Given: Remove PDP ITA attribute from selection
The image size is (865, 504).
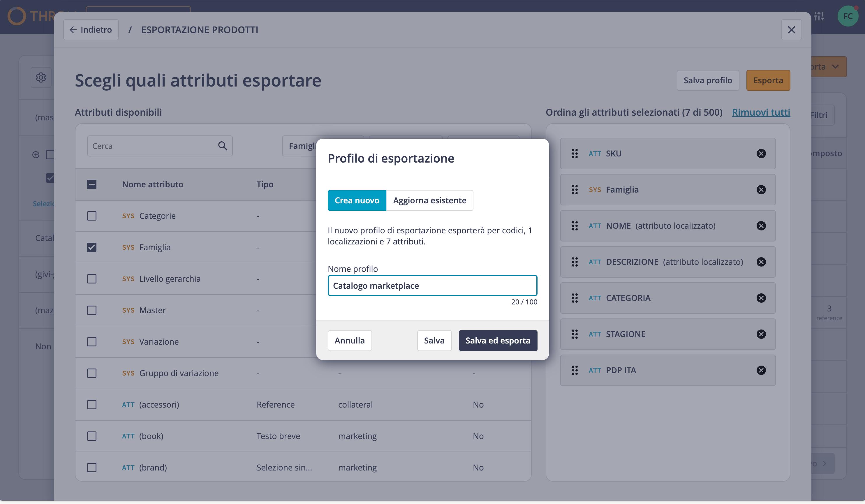Looking at the screenshot, I should [x=761, y=370].
